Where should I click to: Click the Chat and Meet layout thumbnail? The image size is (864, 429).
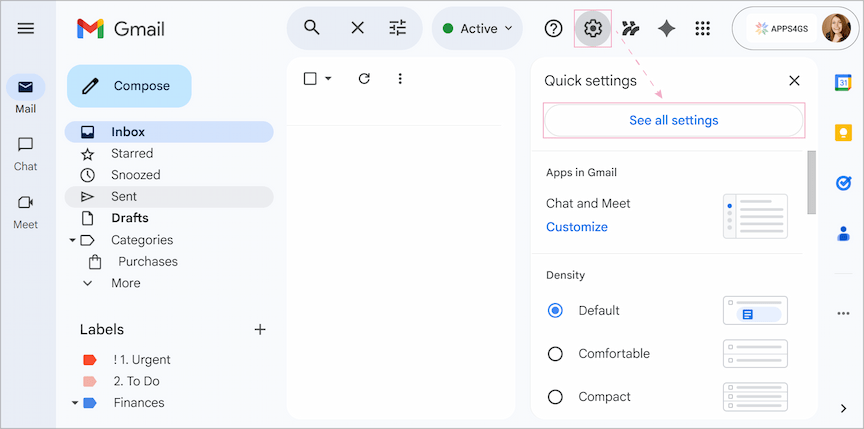pyautogui.click(x=755, y=216)
